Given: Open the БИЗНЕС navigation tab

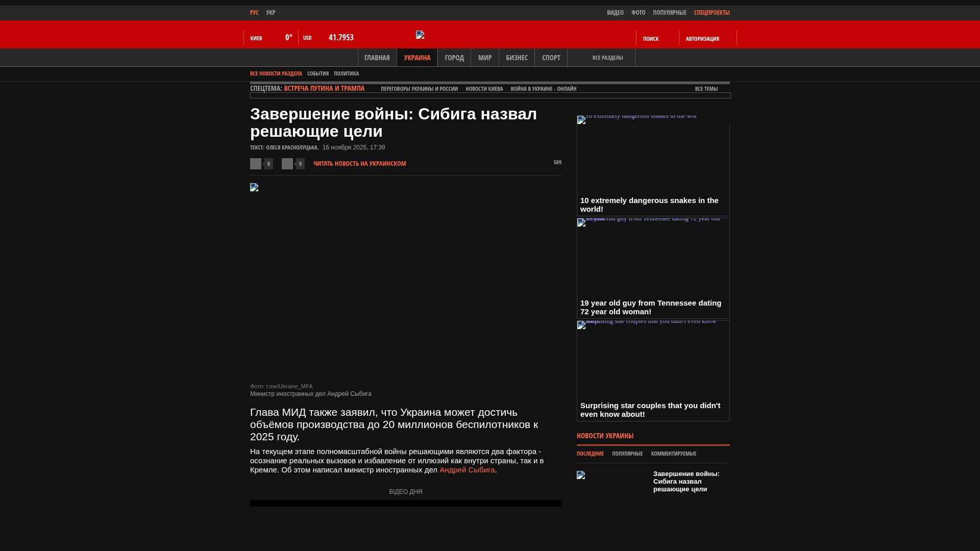Looking at the screenshot, I should 517,58.
